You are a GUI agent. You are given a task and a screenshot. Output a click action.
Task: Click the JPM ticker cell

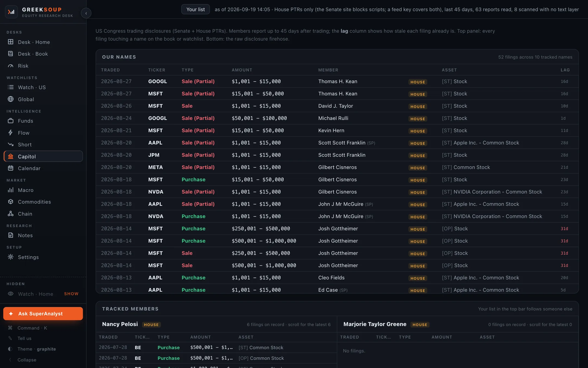tap(154, 155)
